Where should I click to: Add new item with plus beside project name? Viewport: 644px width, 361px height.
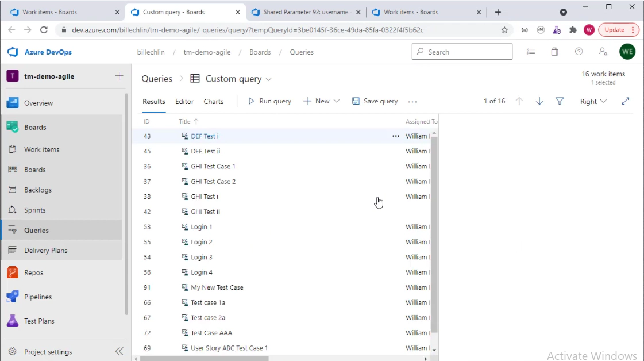coord(119,76)
